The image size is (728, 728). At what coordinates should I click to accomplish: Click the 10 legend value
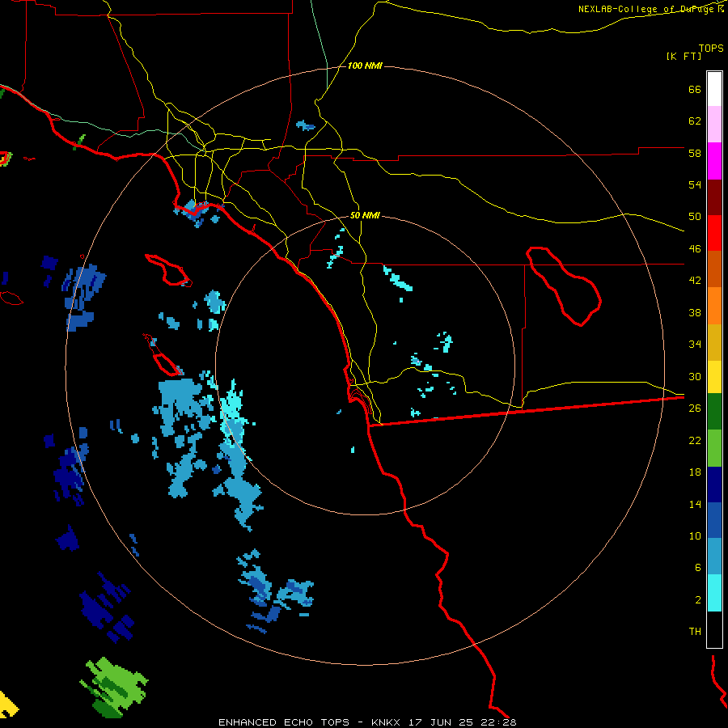695,536
